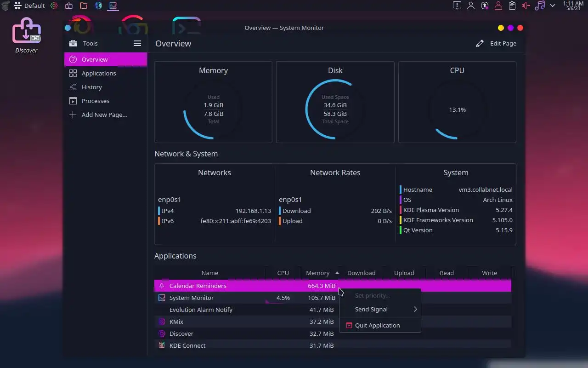Open the application launcher in top panel

6,6
